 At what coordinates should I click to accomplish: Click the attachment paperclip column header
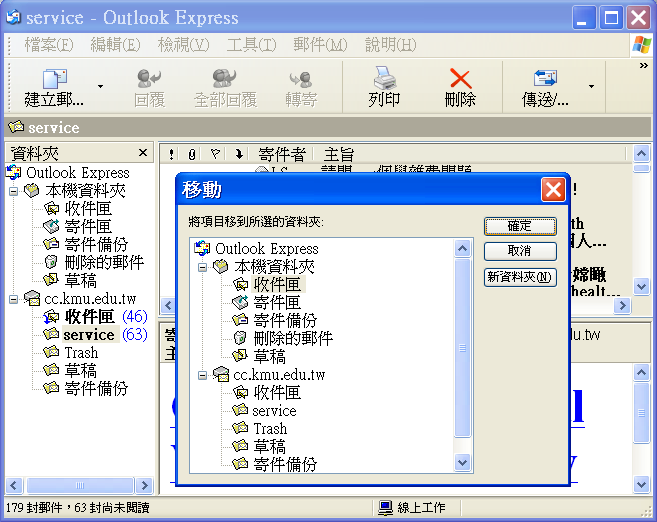192,155
